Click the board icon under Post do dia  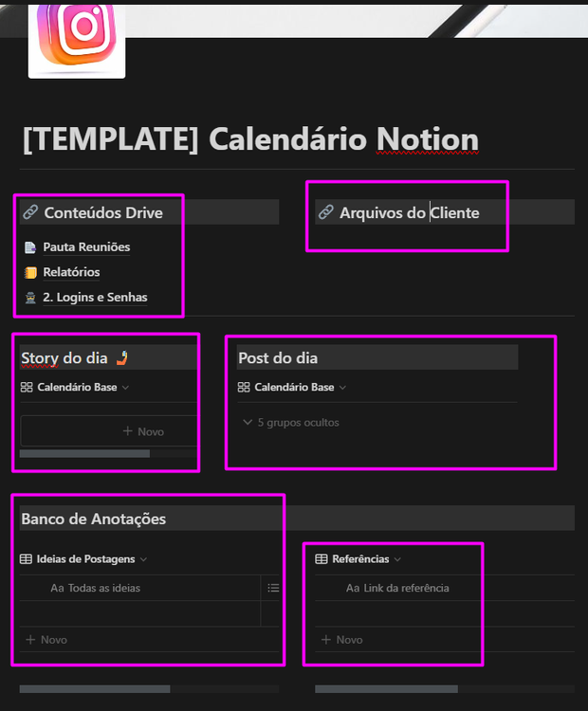[x=244, y=387]
